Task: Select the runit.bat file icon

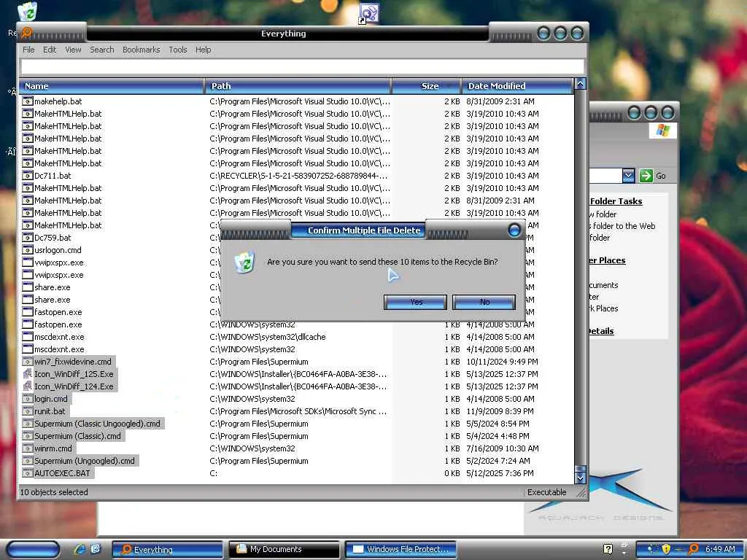Action: tap(28, 411)
